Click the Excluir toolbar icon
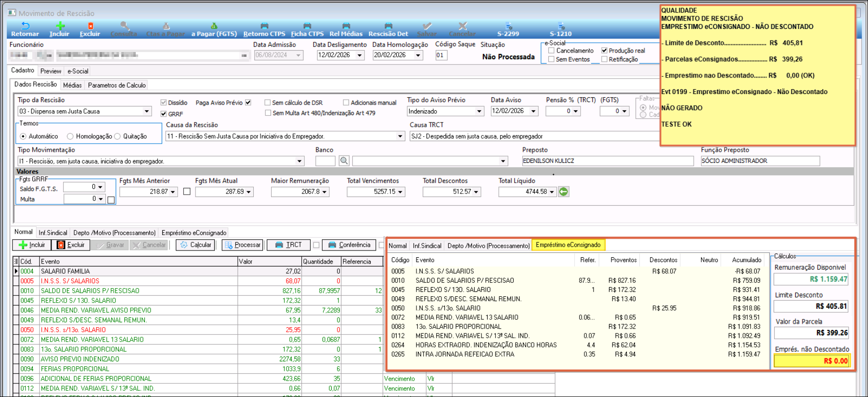Image resolution: width=868 pixels, height=397 pixels. (x=90, y=26)
